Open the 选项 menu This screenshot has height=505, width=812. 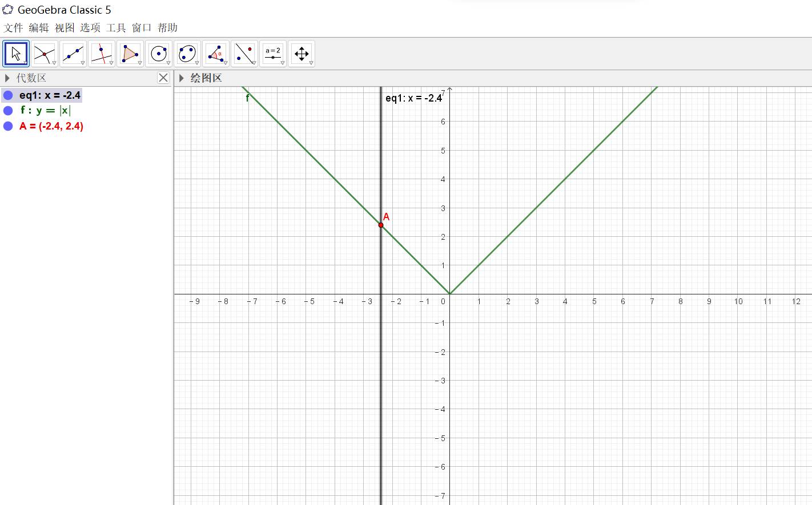tap(90, 27)
